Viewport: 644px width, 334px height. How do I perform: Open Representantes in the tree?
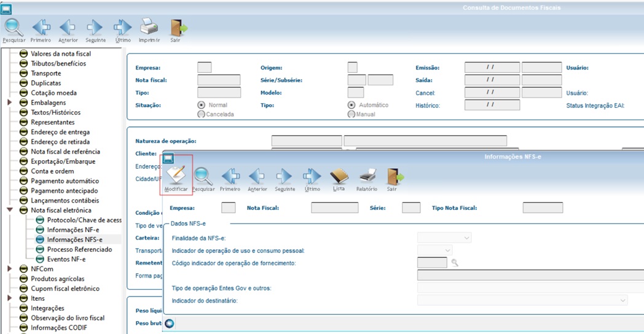click(x=53, y=122)
